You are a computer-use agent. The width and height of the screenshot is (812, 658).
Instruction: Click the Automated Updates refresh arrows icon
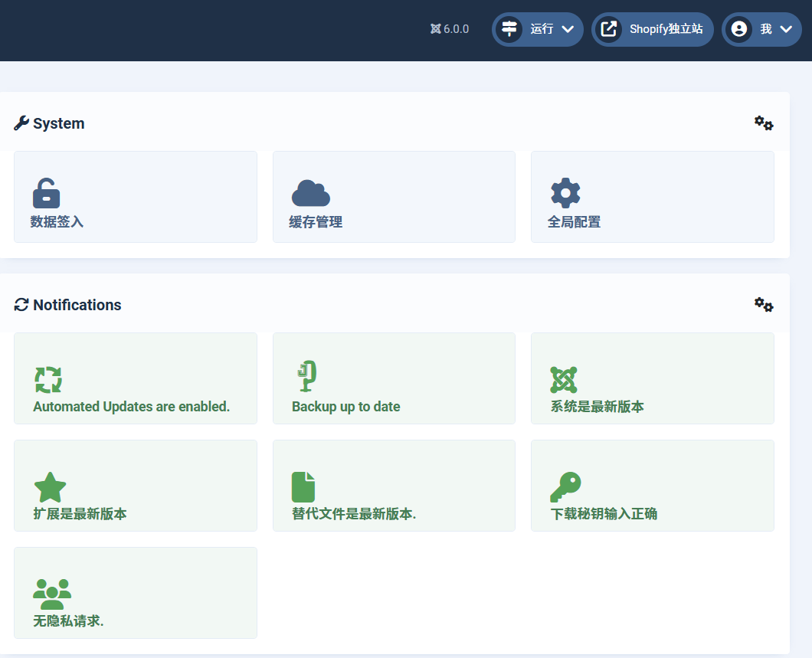pyautogui.click(x=47, y=380)
